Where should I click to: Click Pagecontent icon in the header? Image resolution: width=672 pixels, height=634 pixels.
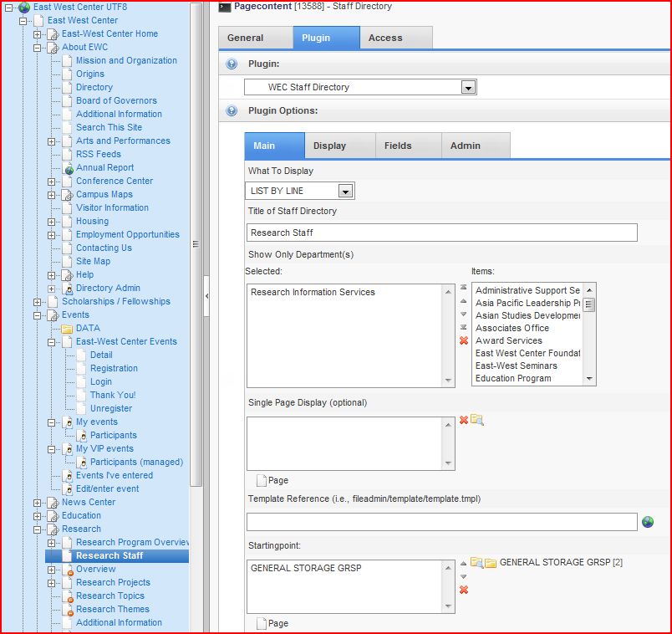(x=225, y=7)
